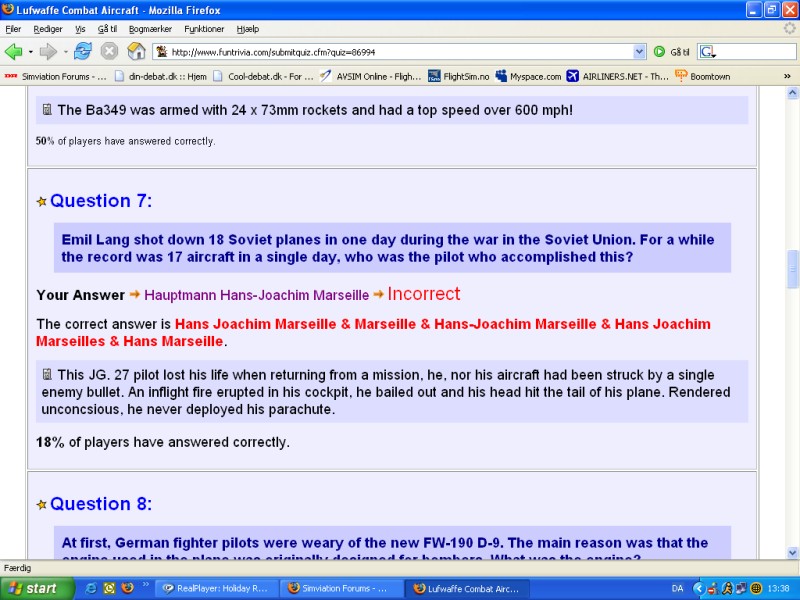Click the 50% of players answered text
The image size is (800, 600).
pyautogui.click(x=126, y=141)
